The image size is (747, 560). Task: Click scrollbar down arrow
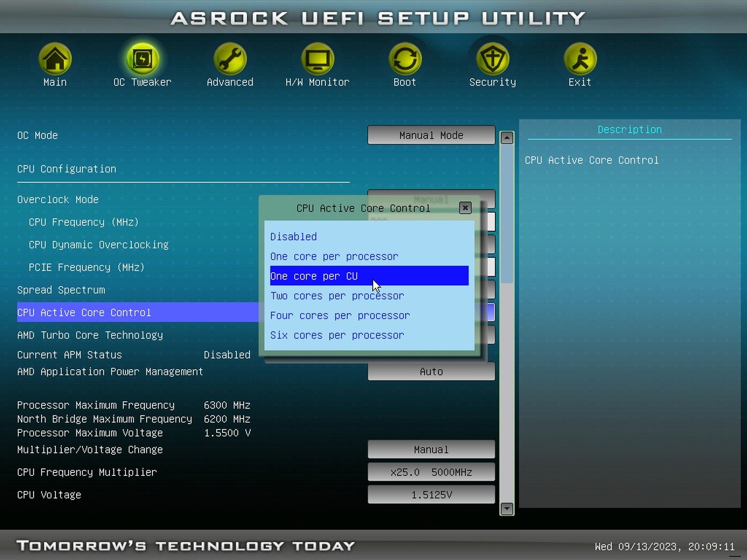click(507, 509)
